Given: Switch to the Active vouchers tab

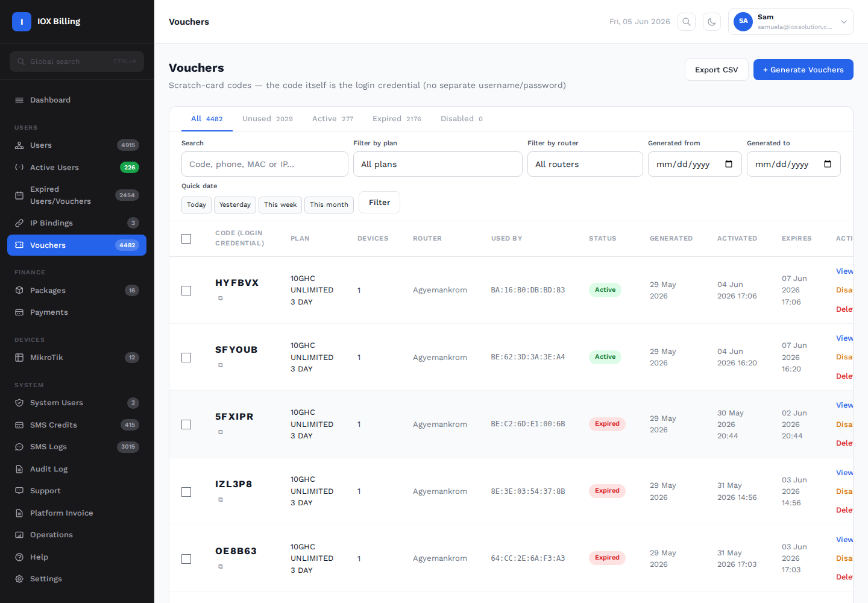Looking at the screenshot, I should pos(333,119).
